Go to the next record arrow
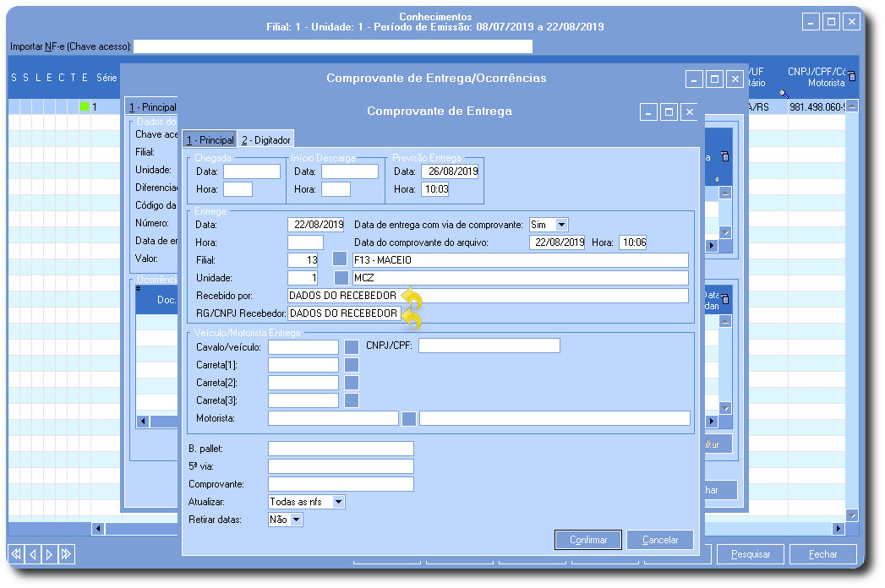This screenshot has width=885, height=588. tap(50, 554)
